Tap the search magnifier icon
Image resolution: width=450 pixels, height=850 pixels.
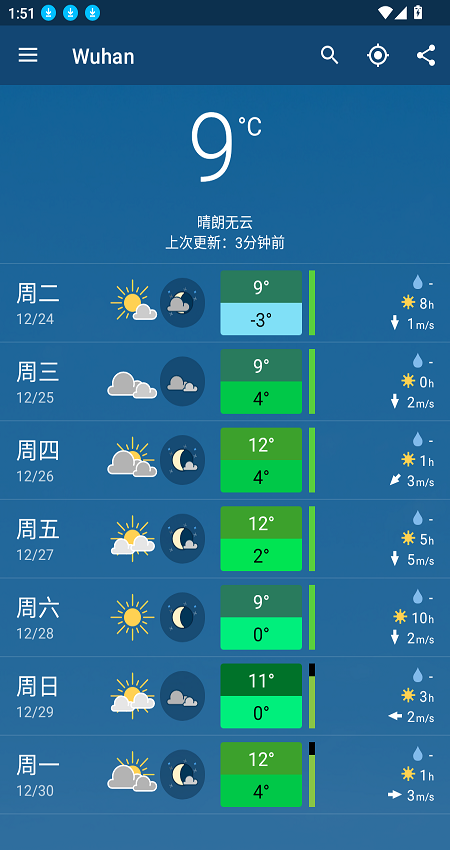[x=329, y=55]
